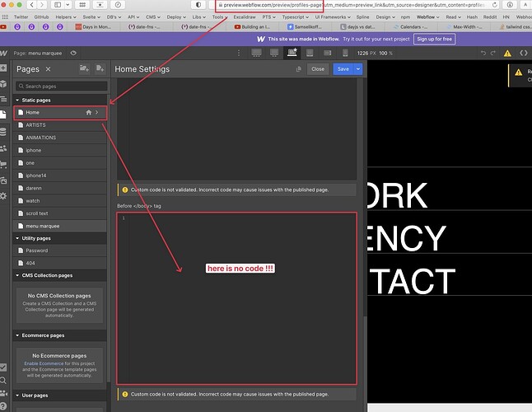Open the Users icon in left sidebar
Screen dimensions: 532x412
point(3,148)
